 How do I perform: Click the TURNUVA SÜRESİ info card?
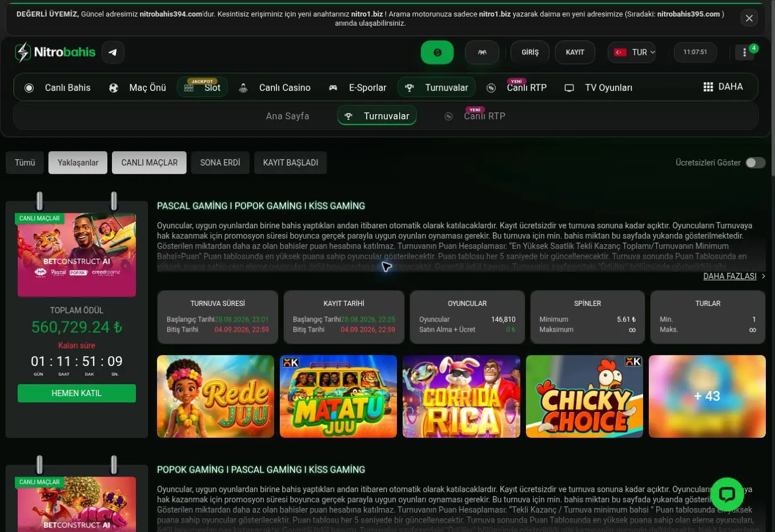[218, 317]
